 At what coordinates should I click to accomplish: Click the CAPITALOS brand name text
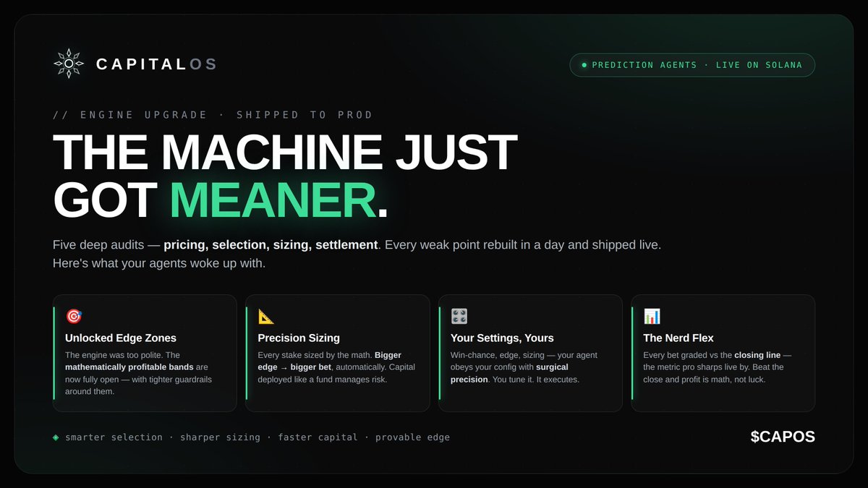point(157,64)
